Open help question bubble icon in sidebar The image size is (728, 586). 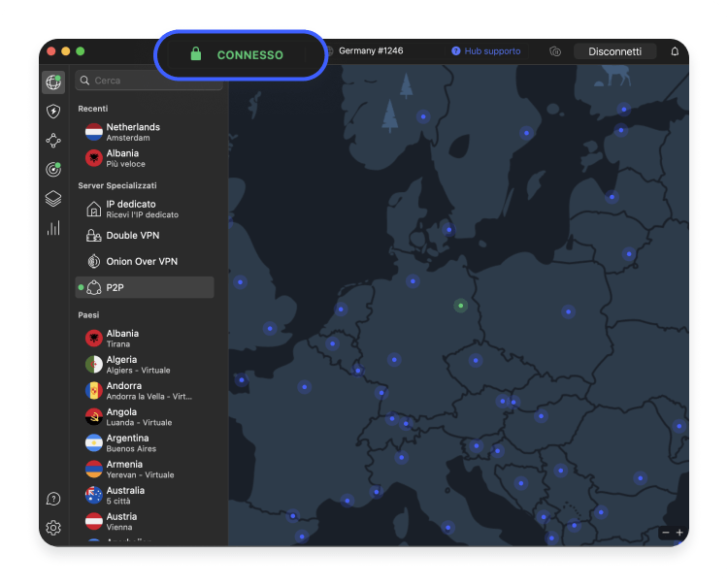point(53,499)
